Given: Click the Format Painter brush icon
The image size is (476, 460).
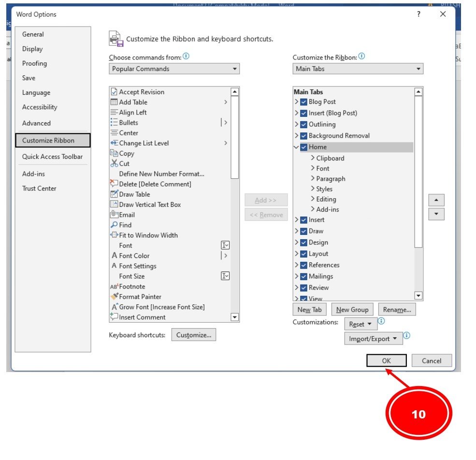Looking at the screenshot, I should [114, 296].
